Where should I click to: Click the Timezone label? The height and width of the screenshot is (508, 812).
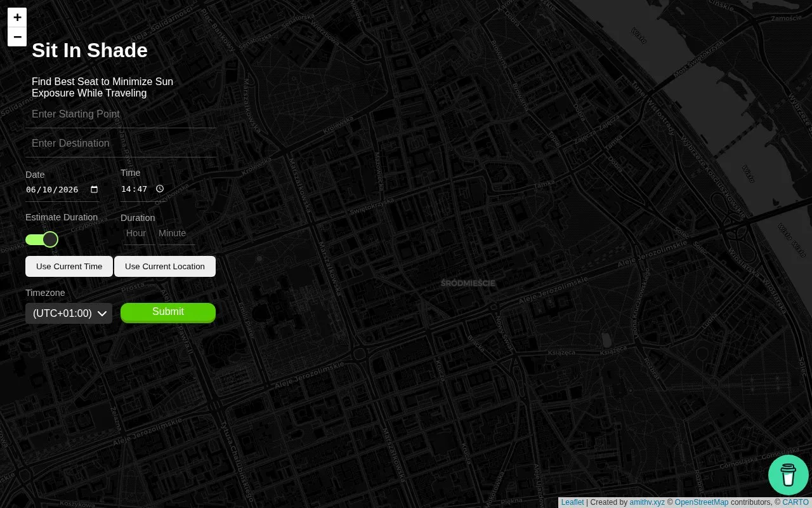(45, 293)
